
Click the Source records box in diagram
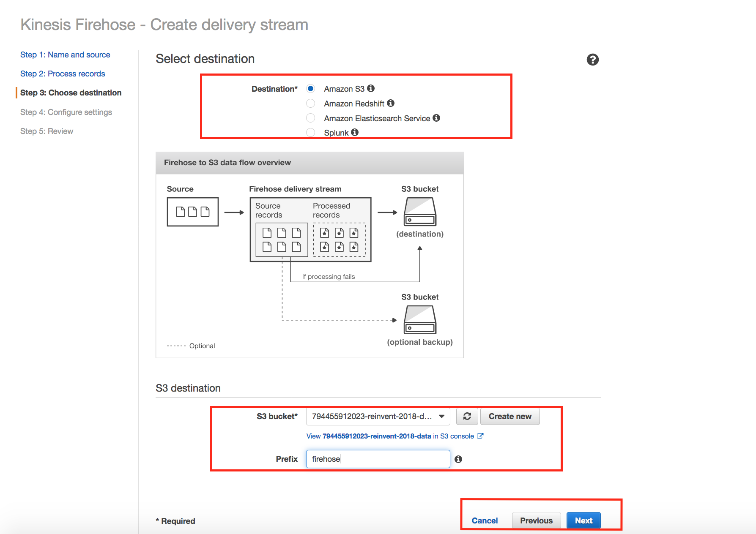pyautogui.click(x=282, y=240)
